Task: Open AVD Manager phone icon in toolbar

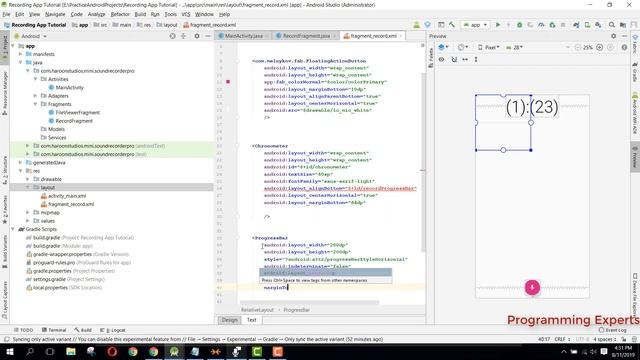Action: (587, 25)
